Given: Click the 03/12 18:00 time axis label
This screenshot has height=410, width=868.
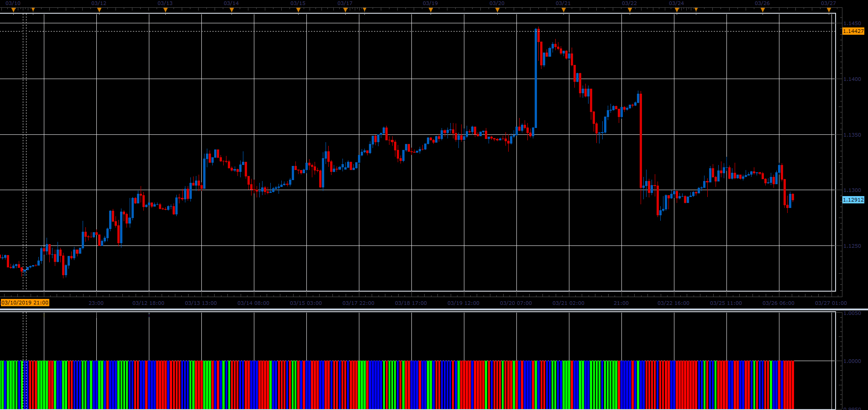Looking at the screenshot, I should pyautogui.click(x=148, y=303).
